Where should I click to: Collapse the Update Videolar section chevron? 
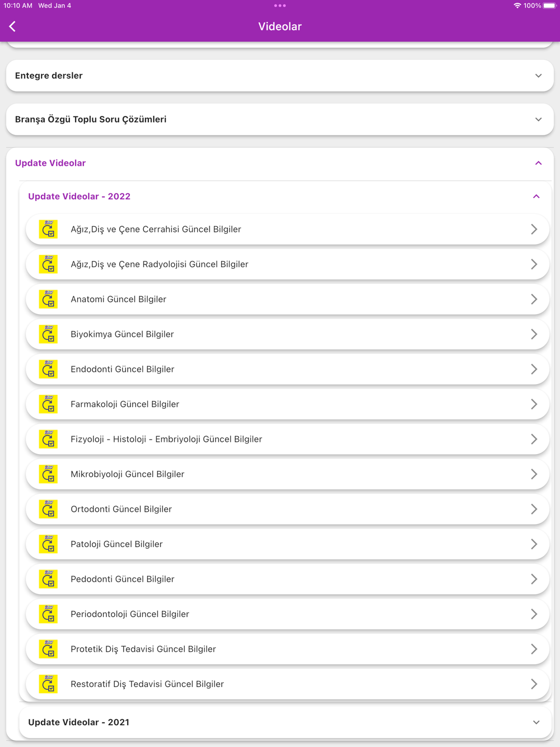(x=538, y=163)
